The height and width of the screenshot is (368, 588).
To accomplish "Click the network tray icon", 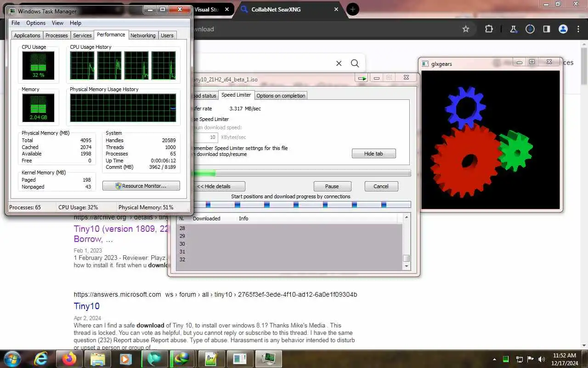I will click(x=519, y=359).
